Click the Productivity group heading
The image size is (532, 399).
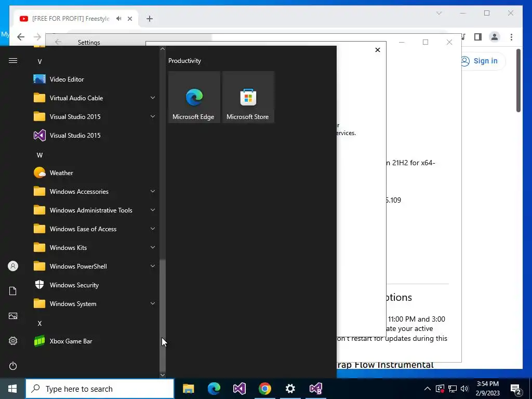[184, 61]
